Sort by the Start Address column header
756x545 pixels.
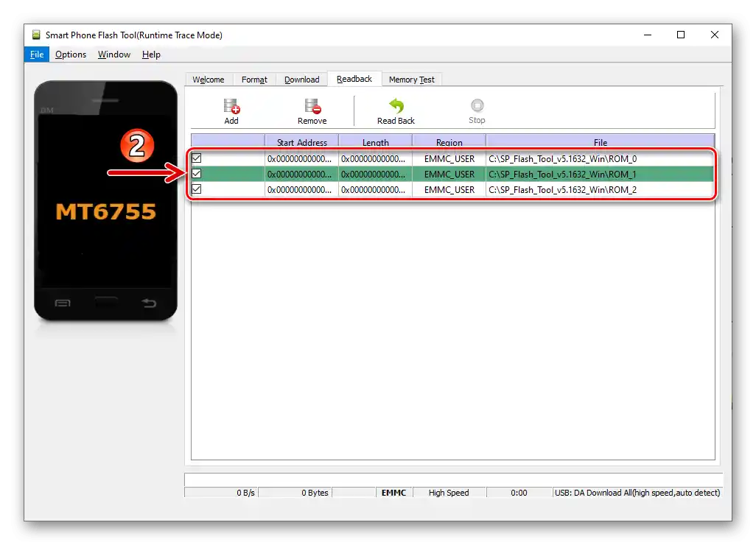click(x=301, y=141)
